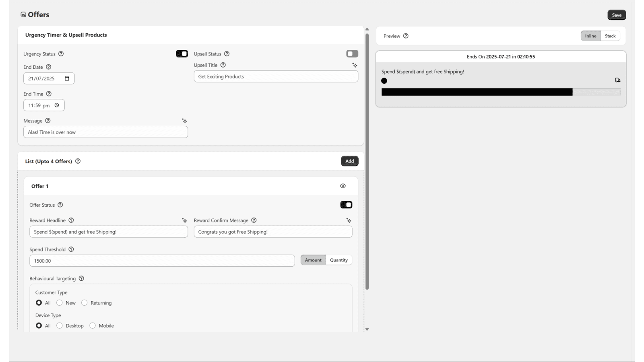Disable the Urgency Status toggle
The image size is (644, 362).
(182, 54)
